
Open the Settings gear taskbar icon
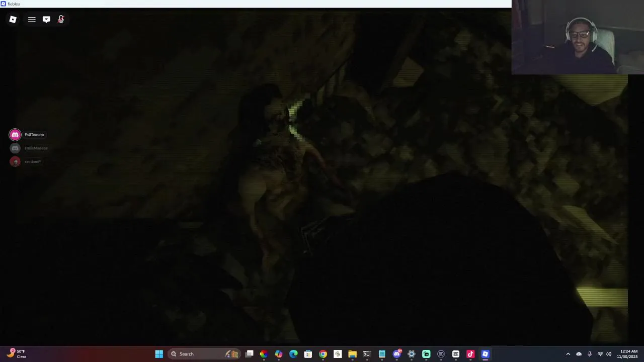click(411, 354)
